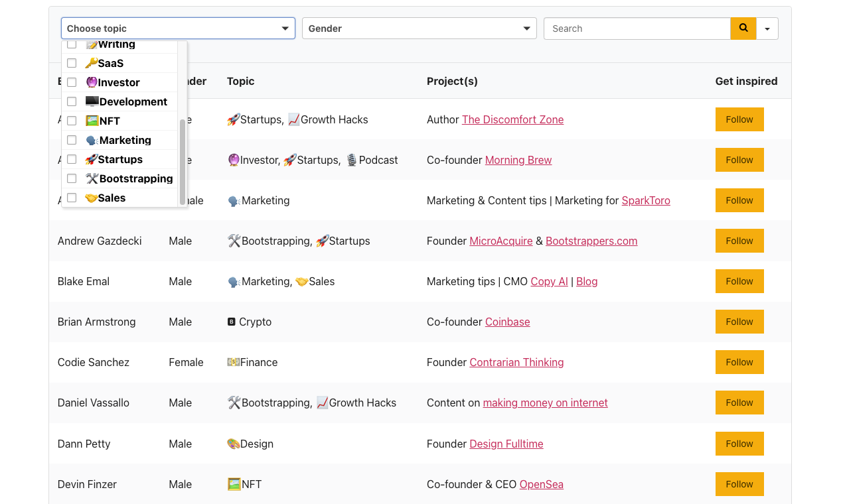This screenshot has width=843, height=504.
Task: Click the Design palette icon in Dann Petty row
Action: click(x=234, y=444)
